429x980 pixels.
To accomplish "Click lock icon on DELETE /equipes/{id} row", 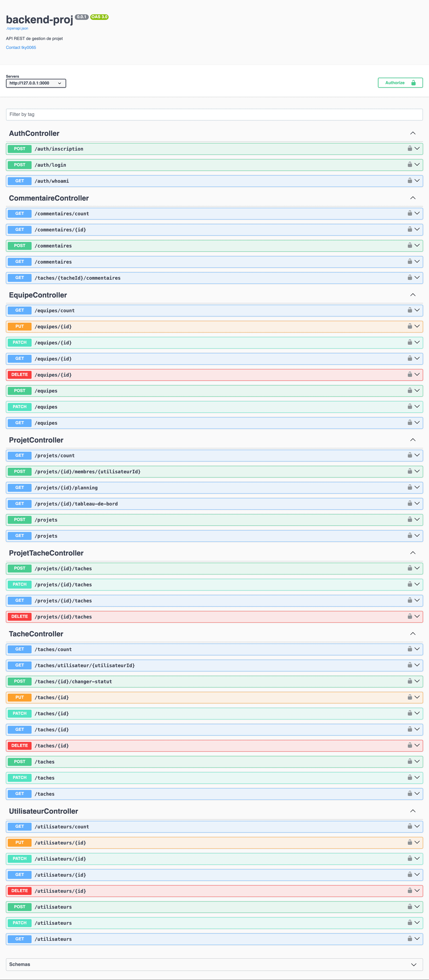I will point(410,375).
